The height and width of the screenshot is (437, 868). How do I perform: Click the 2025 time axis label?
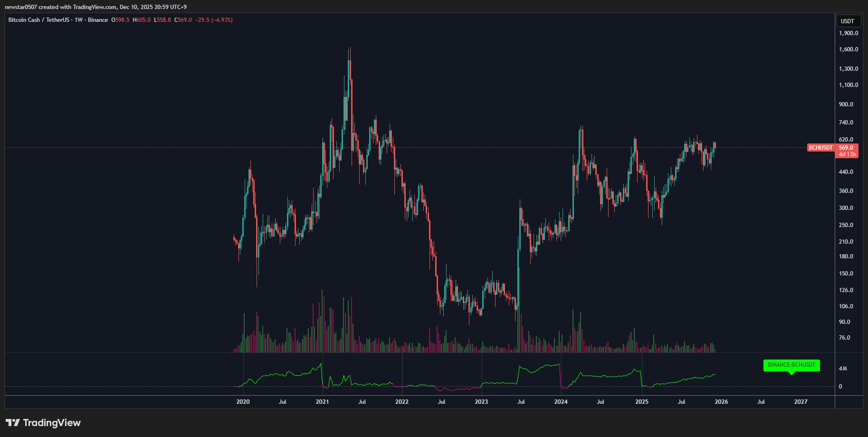642,402
